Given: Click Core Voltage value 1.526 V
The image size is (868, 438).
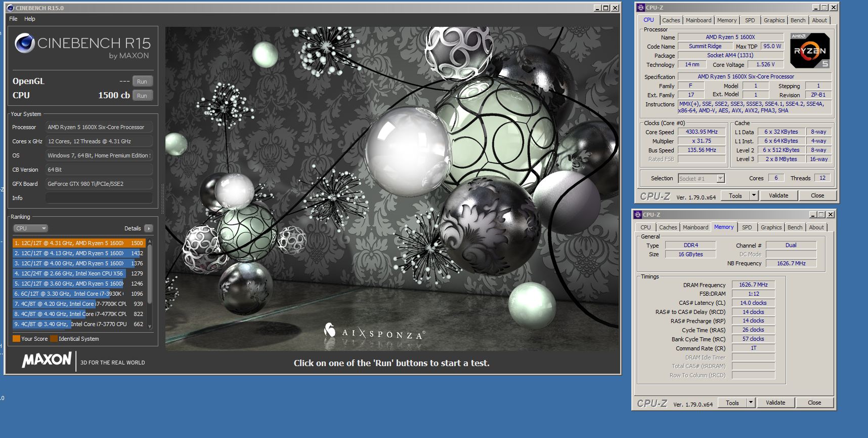Looking at the screenshot, I should click(765, 64).
